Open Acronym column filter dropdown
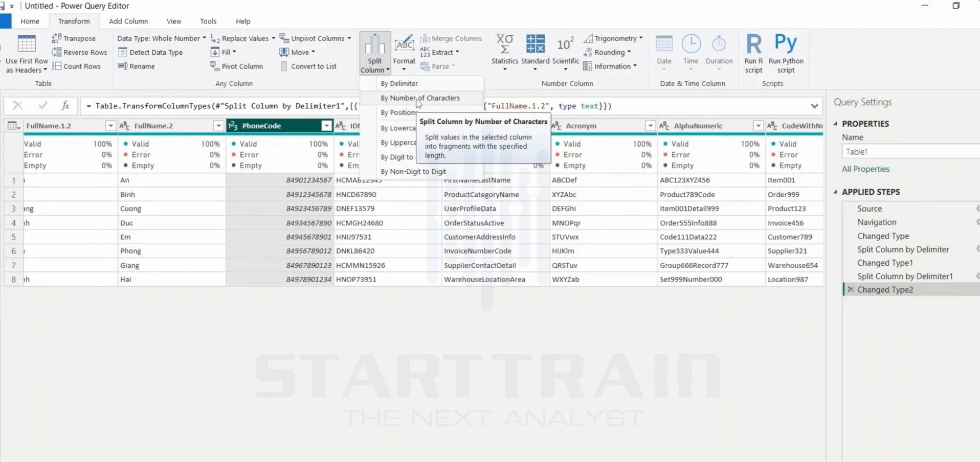Screen dimensions: 980x462 650,126
